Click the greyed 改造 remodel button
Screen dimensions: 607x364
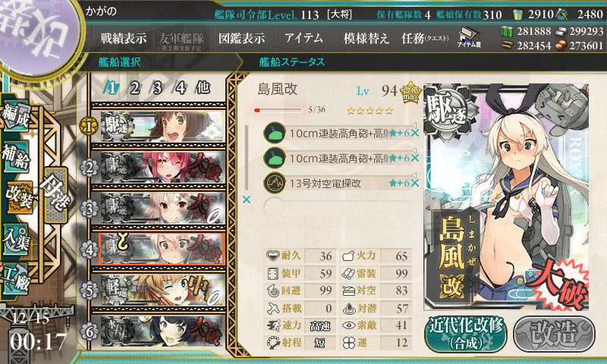coord(554,334)
